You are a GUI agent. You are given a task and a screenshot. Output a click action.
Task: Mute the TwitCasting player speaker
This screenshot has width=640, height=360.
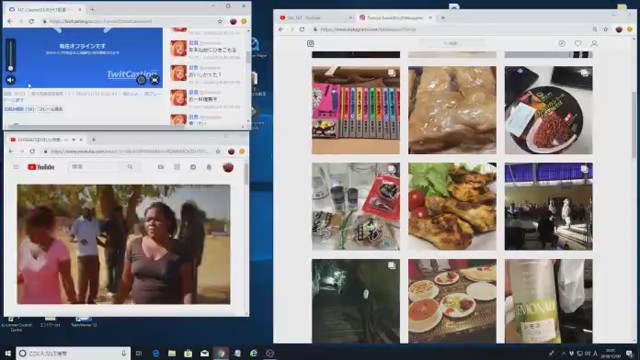click(11, 80)
